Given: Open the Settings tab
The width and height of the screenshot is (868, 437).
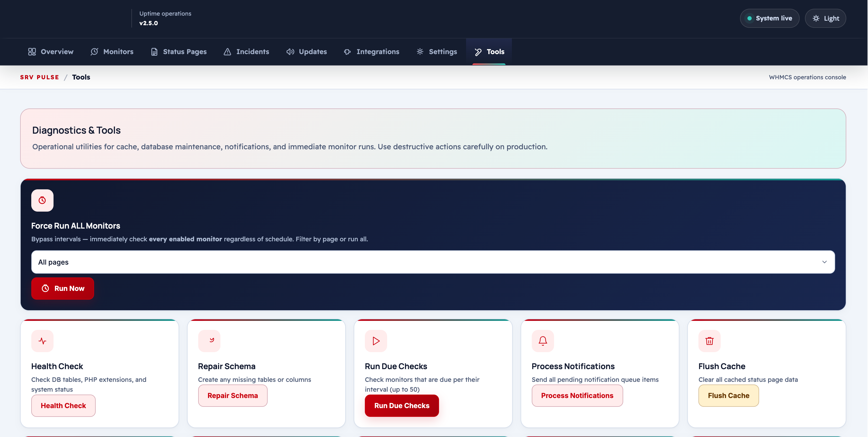Looking at the screenshot, I should pyautogui.click(x=437, y=52).
